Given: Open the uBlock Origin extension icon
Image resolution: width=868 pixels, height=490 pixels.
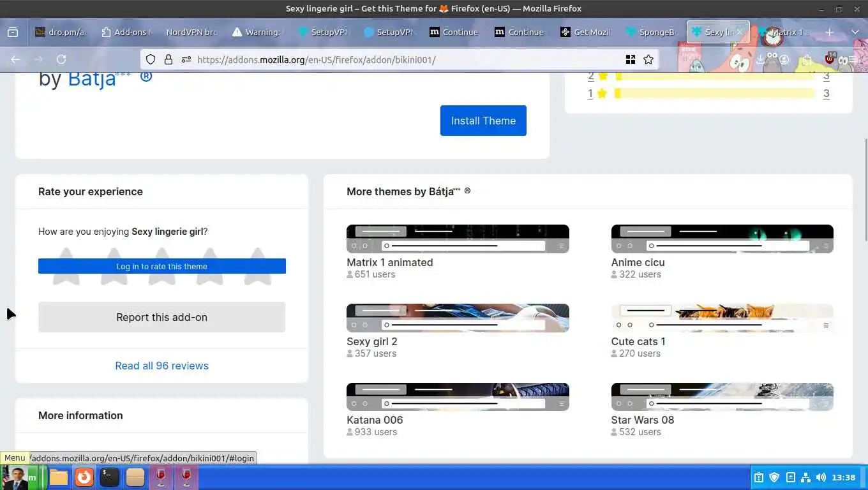Looking at the screenshot, I should click(830, 59).
